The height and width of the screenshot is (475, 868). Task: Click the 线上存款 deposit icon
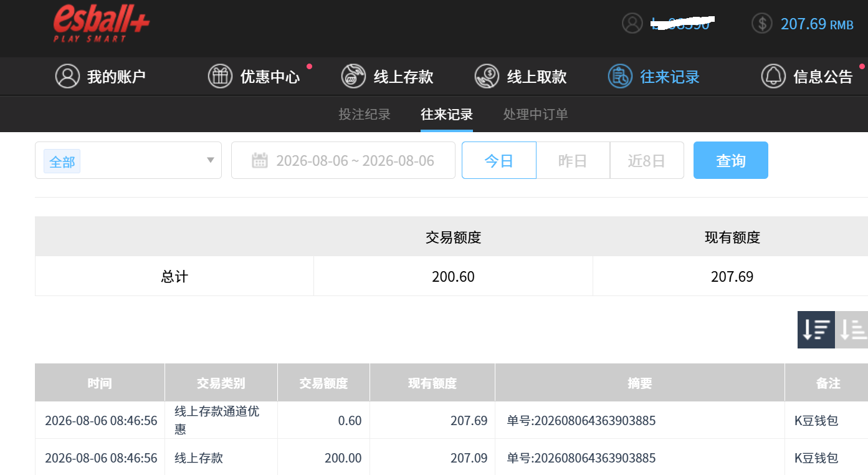353,76
